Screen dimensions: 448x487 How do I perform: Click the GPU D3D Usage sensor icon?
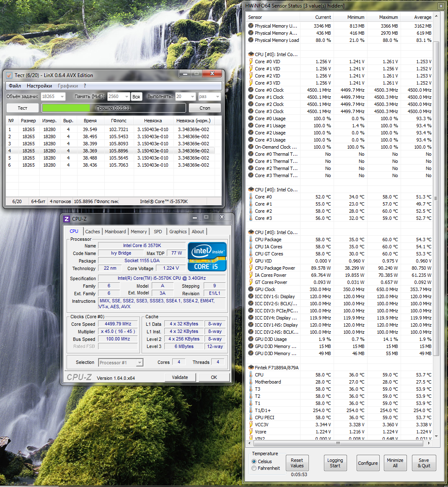(251, 339)
